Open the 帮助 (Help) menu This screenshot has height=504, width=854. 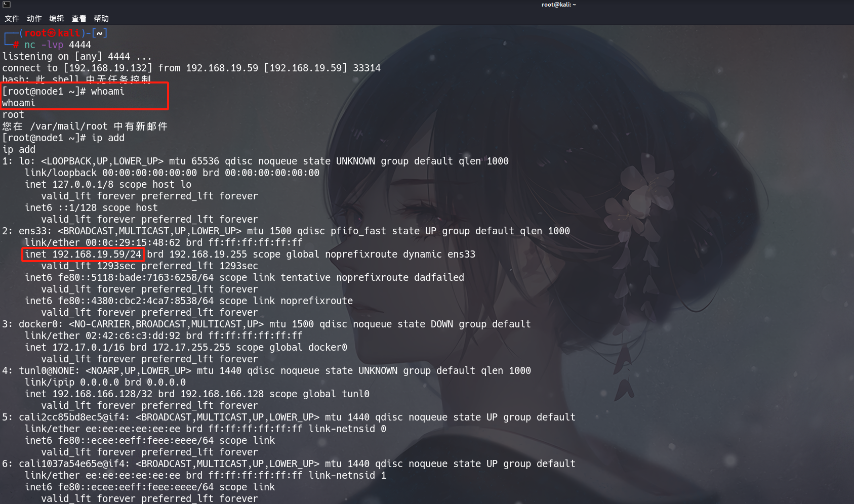coord(101,19)
